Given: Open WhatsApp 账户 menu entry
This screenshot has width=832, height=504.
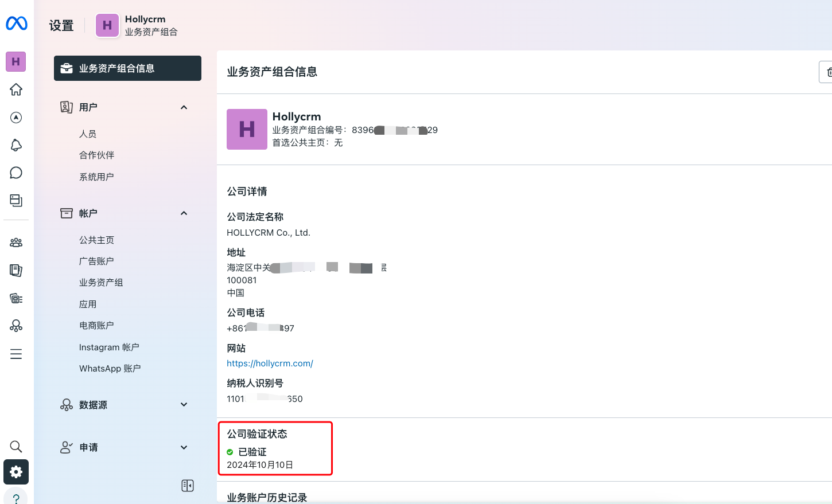Looking at the screenshot, I should pyautogui.click(x=110, y=368).
